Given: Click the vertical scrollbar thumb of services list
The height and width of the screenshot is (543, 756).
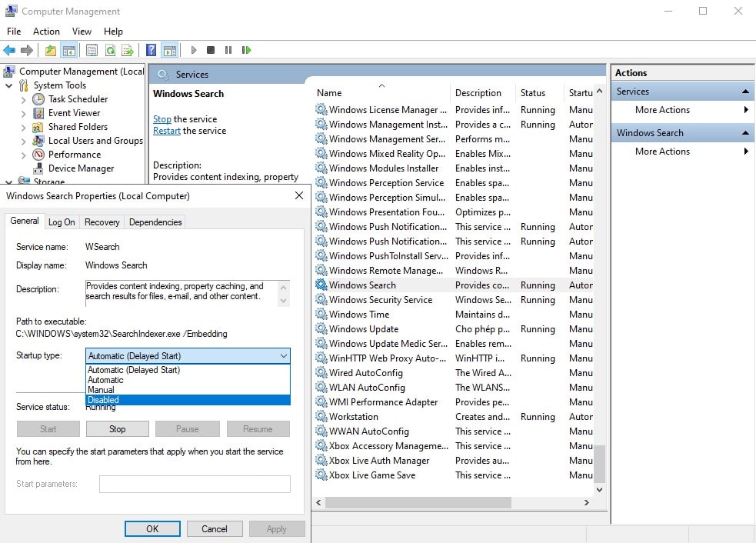Looking at the screenshot, I should pyautogui.click(x=599, y=464).
